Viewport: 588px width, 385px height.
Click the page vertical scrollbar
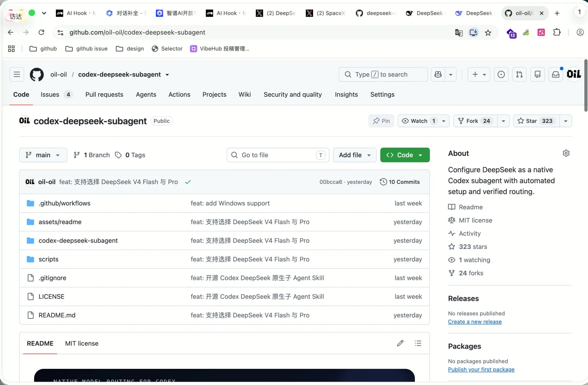point(585,85)
